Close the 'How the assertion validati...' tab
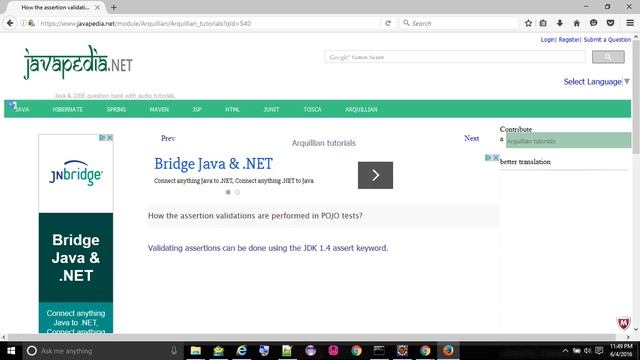This screenshot has height=360, width=640. 97,7
